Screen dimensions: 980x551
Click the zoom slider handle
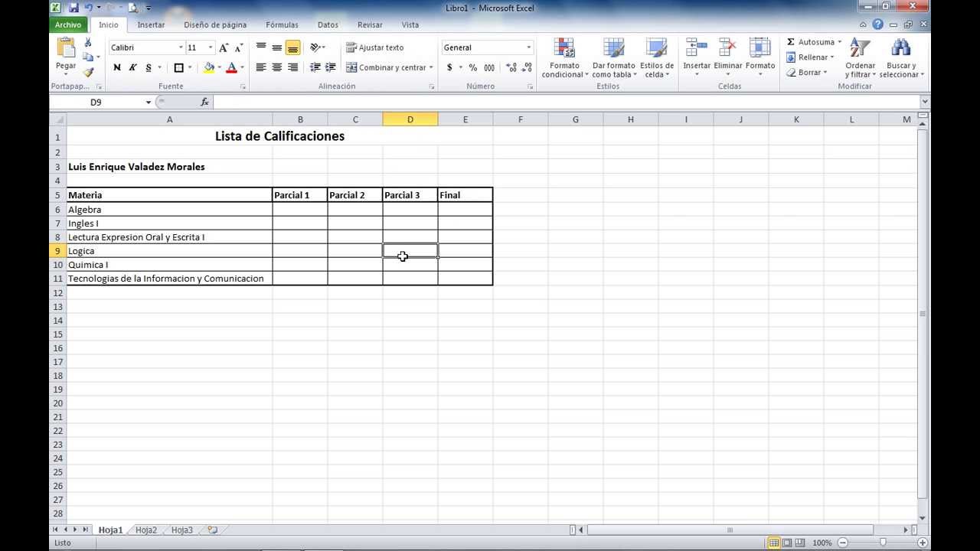coord(883,543)
